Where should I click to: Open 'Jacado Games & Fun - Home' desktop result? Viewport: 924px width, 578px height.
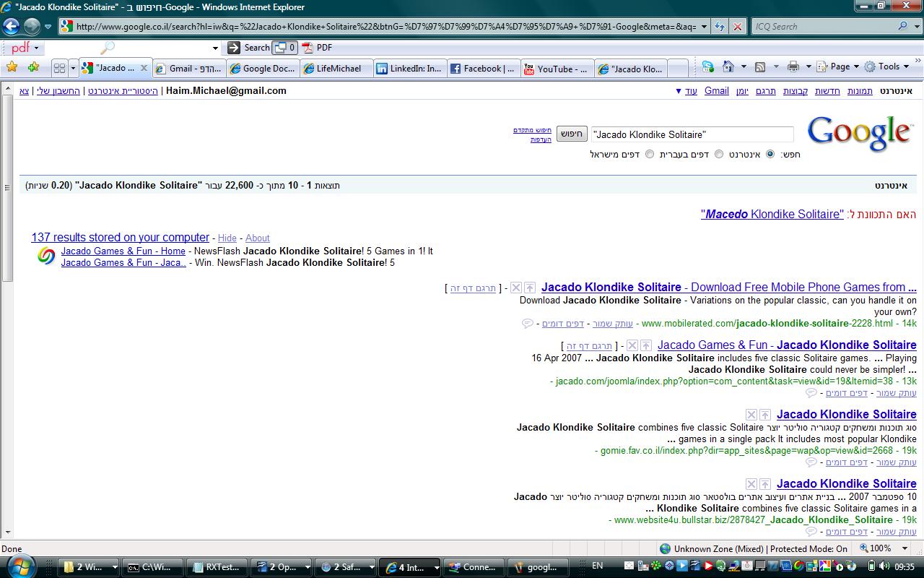click(x=123, y=251)
